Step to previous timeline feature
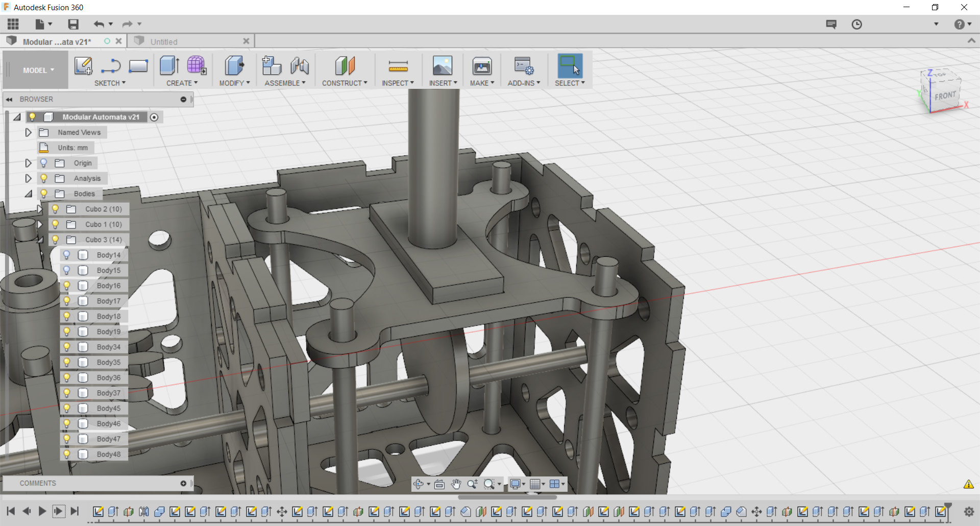Image resolution: width=980 pixels, height=526 pixels. coord(27,511)
